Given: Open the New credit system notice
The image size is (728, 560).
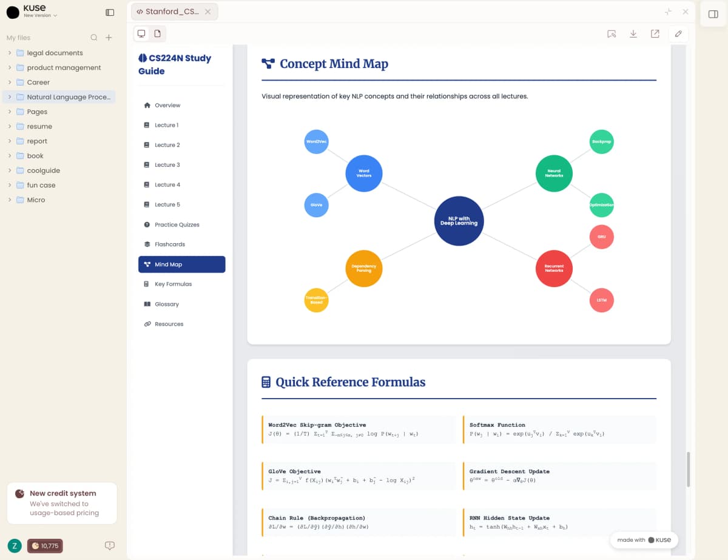Looking at the screenshot, I should coord(62,503).
